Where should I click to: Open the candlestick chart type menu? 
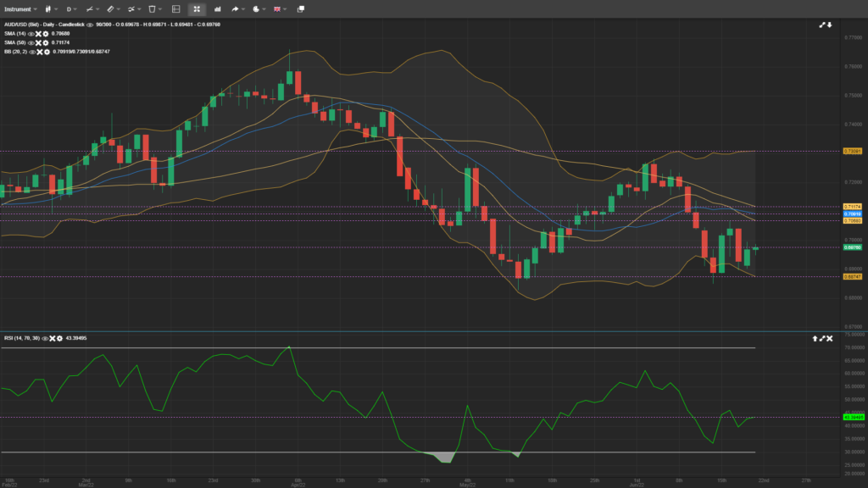49,8
